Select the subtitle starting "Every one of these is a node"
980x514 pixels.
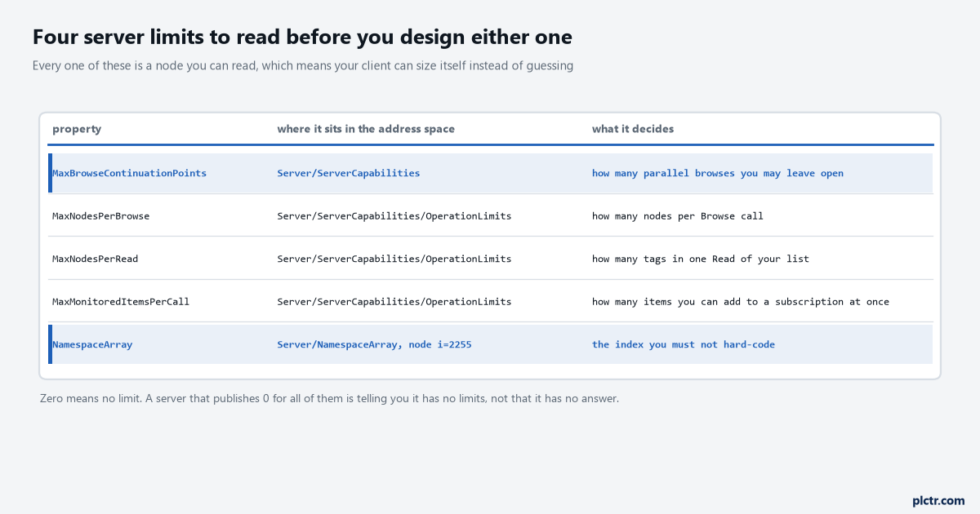pyautogui.click(x=303, y=65)
